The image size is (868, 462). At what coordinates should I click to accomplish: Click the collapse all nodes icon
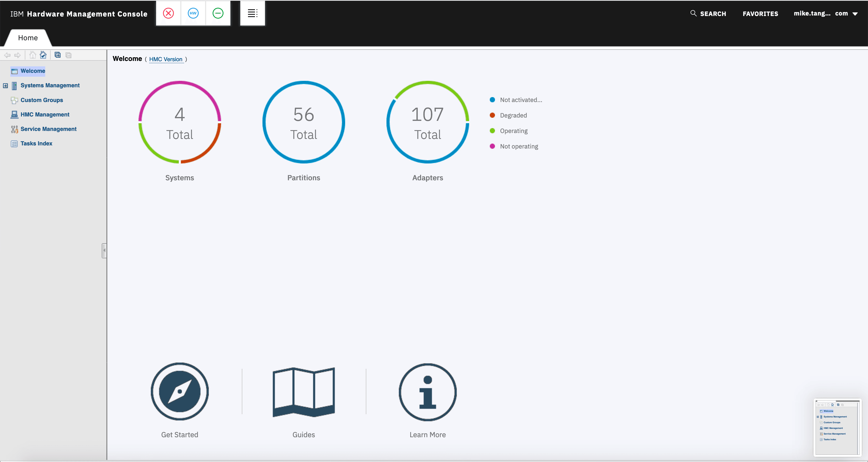coord(68,55)
